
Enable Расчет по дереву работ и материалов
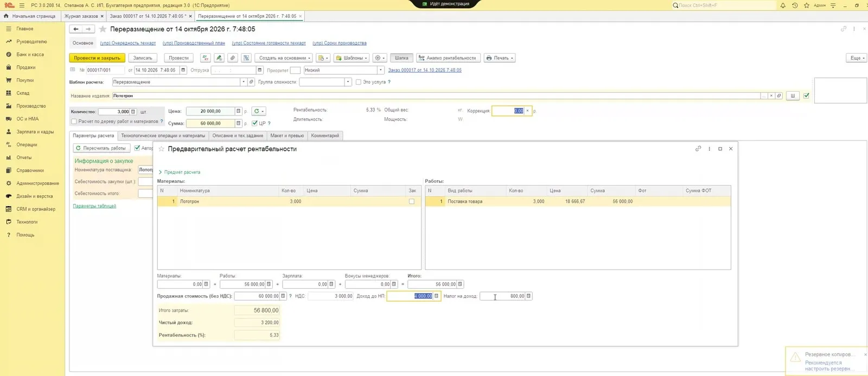74,122
